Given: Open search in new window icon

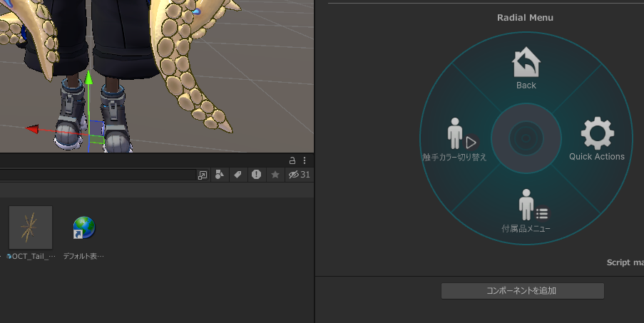Looking at the screenshot, I should click(x=203, y=175).
